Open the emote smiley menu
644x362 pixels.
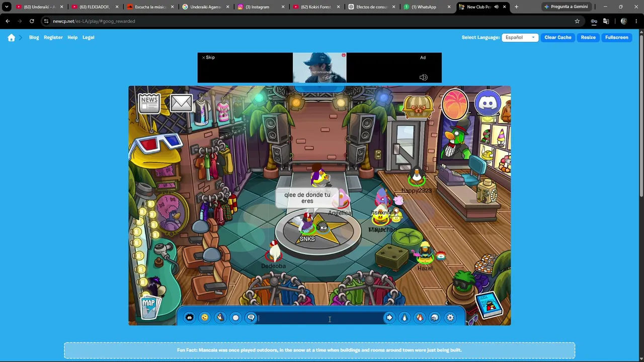click(205, 317)
